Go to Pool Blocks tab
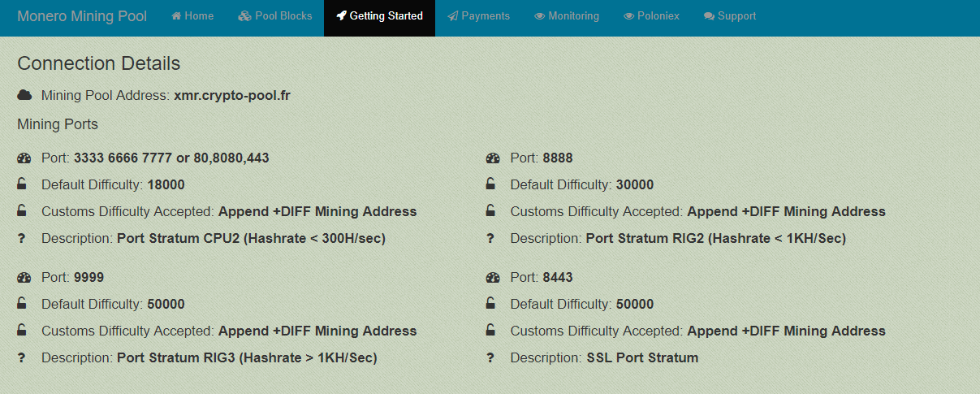The width and height of the screenshot is (980, 394). pyautogui.click(x=275, y=16)
